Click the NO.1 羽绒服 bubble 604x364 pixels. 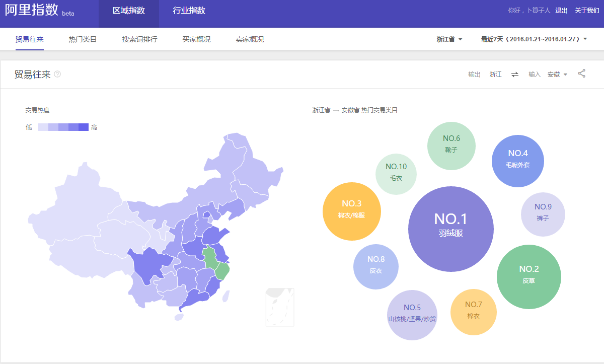click(450, 229)
